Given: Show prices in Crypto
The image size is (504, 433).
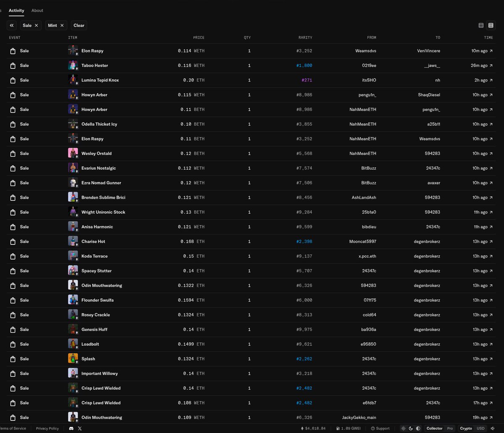Looking at the screenshot, I should (466, 428).
